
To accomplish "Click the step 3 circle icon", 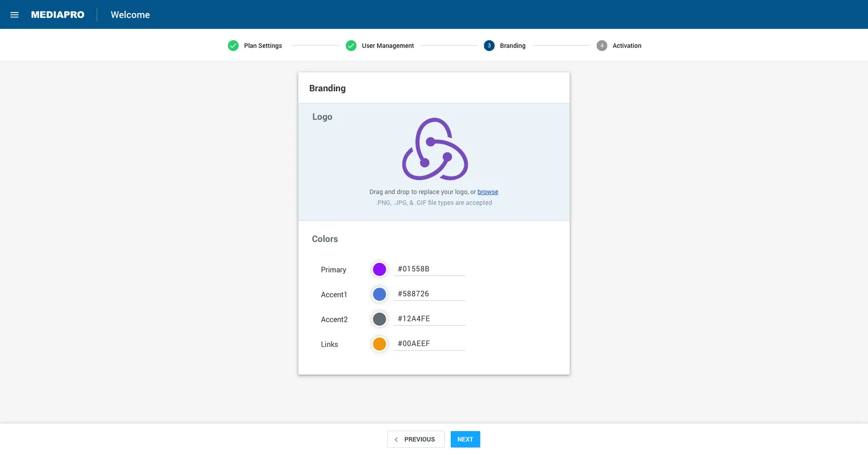I will coord(489,46).
